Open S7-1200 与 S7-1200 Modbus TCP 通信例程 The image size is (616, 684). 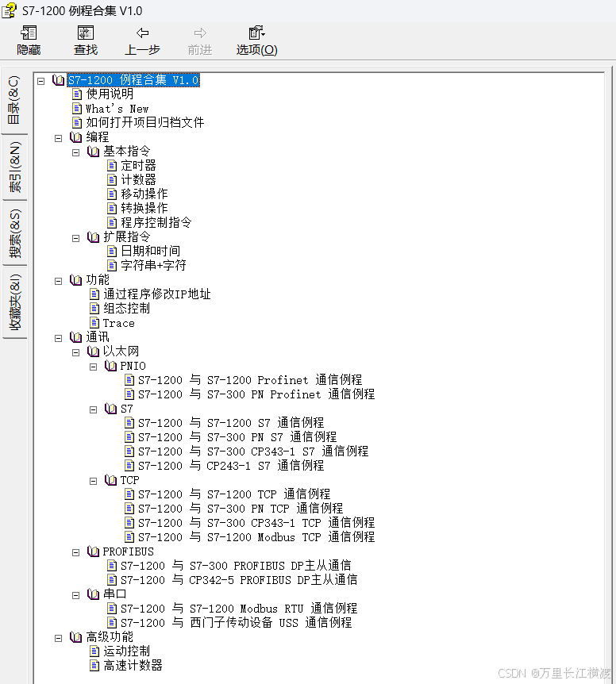[x=256, y=537]
